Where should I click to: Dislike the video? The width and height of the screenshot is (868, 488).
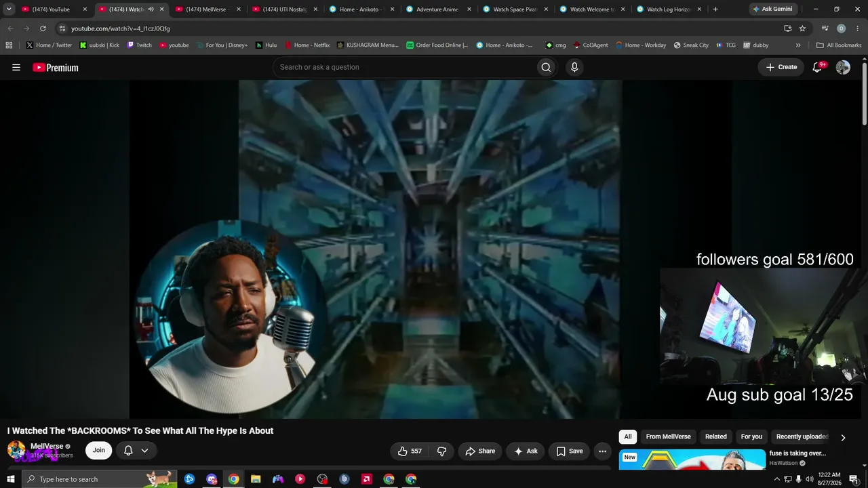[x=442, y=451]
